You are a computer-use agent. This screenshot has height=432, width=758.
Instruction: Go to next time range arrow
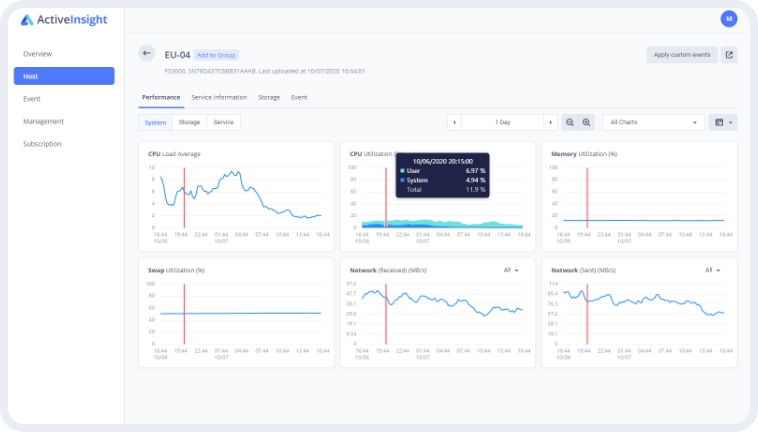click(549, 122)
